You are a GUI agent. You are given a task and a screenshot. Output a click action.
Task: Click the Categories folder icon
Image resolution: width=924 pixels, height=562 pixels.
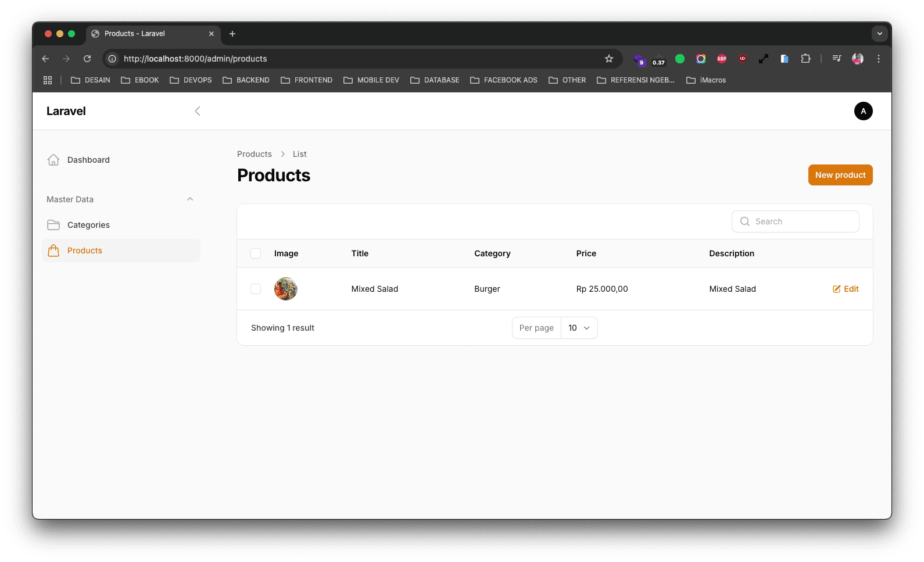pyautogui.click(x=53, y=225)
